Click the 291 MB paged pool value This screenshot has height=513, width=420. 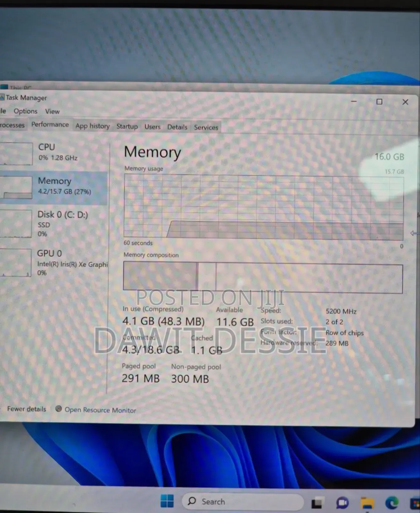[141, 378]
